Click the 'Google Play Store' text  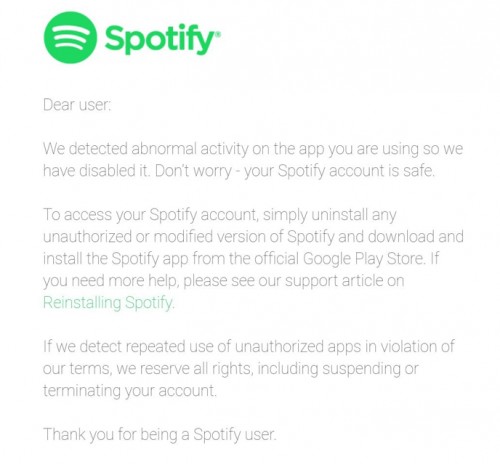[x=363, y=259]
